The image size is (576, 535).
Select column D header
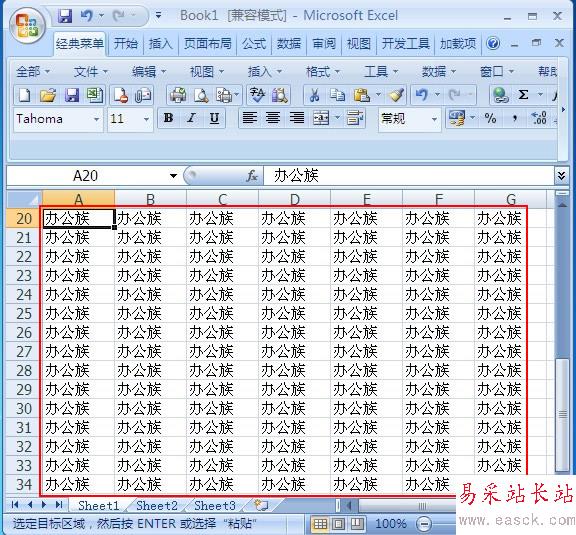(x=294, y=199)
